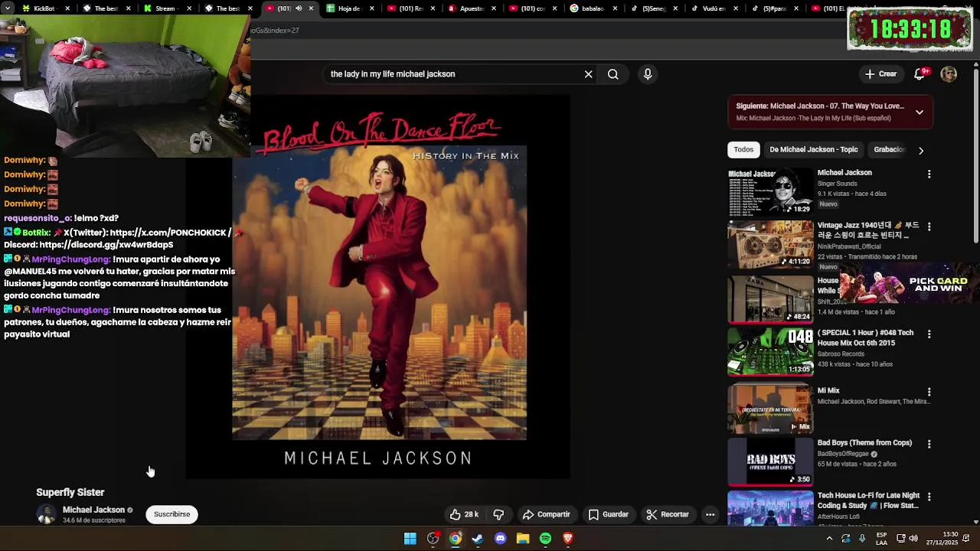Switch to the Vudú en TikTok tab
Image resolution: width=980 pixels, height=551 pixels.
[714, 8]
